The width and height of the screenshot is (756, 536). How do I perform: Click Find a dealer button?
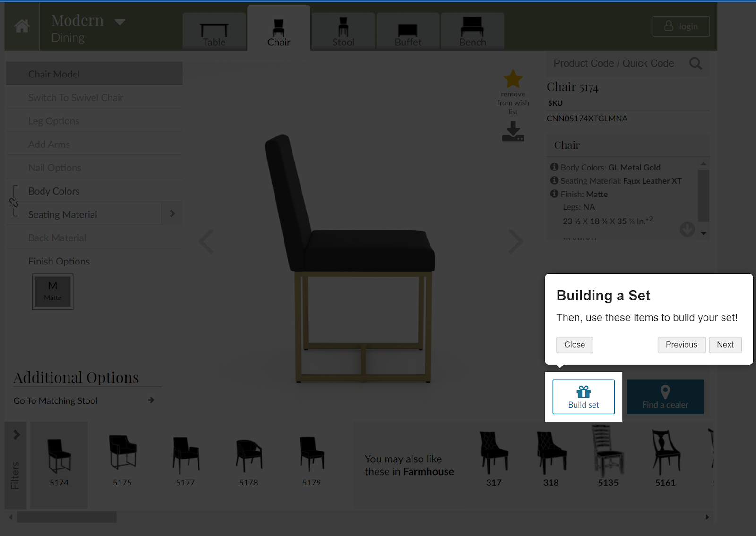tap(665, 397)
